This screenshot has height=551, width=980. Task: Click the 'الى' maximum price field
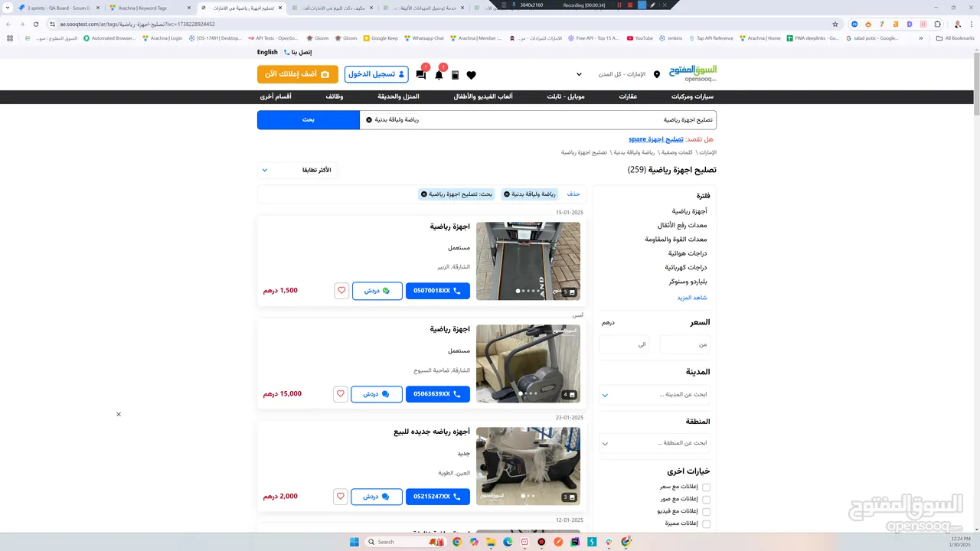coord(624,344)
